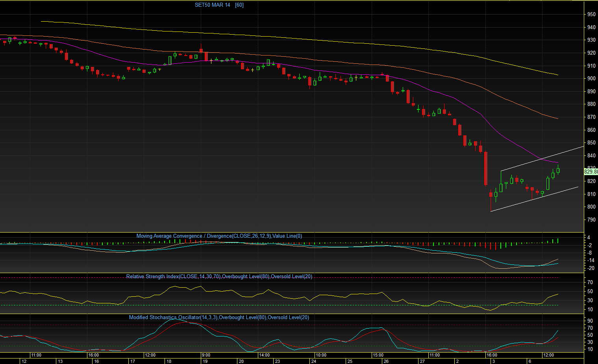
Task: Click date label 27 on the time axis
Action: point(422,361)
